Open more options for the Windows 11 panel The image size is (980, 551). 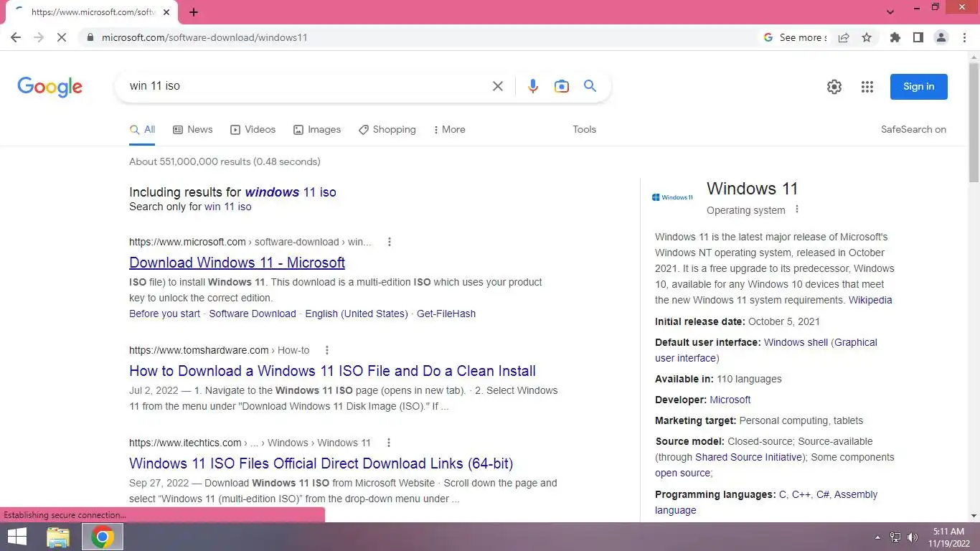point(796,209)
